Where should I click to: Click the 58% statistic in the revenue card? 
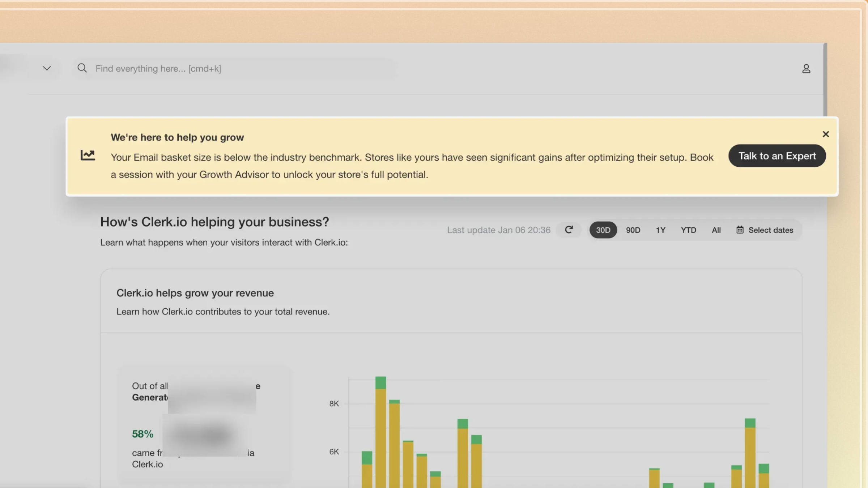point(142,434)
